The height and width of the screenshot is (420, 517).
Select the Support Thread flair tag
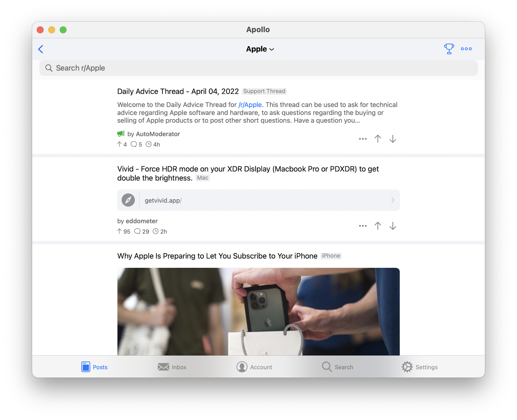point(264,91)
